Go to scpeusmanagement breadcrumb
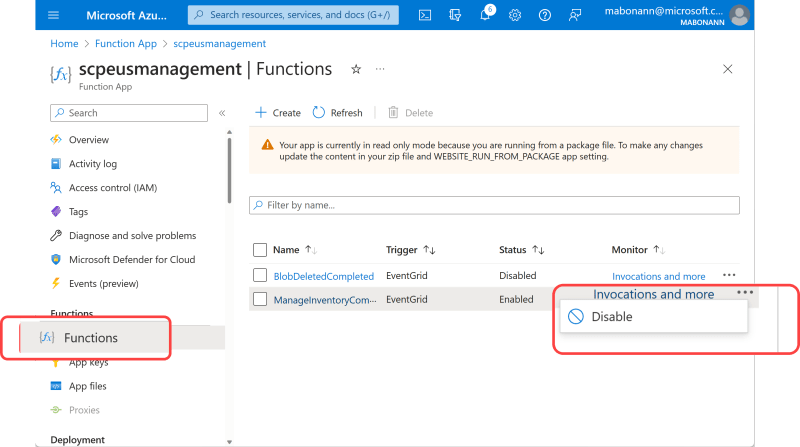The height and width of the screenshot is (447, 800). tap(219, 44)
